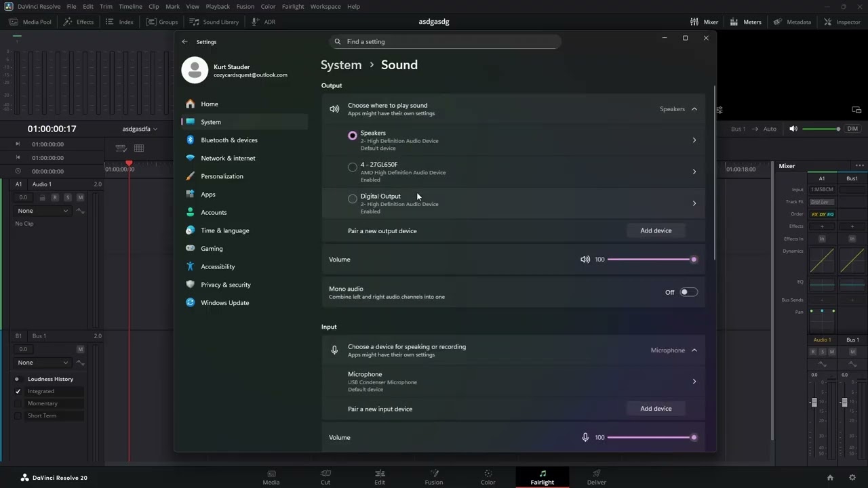Image resolution: width=868 pixels, height=488 pixels.
Task: Mute Bus 1 track header M button
Action: 80,349
